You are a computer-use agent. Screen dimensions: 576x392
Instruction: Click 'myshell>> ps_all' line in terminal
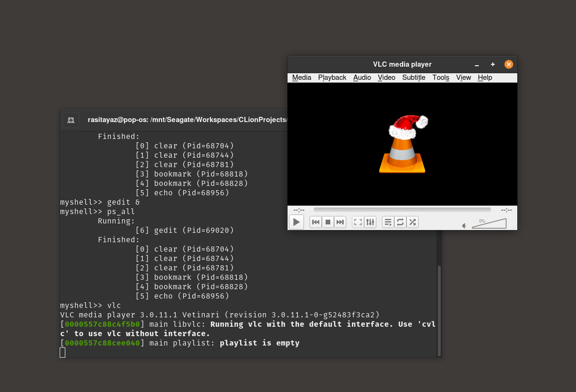point(98,212)
